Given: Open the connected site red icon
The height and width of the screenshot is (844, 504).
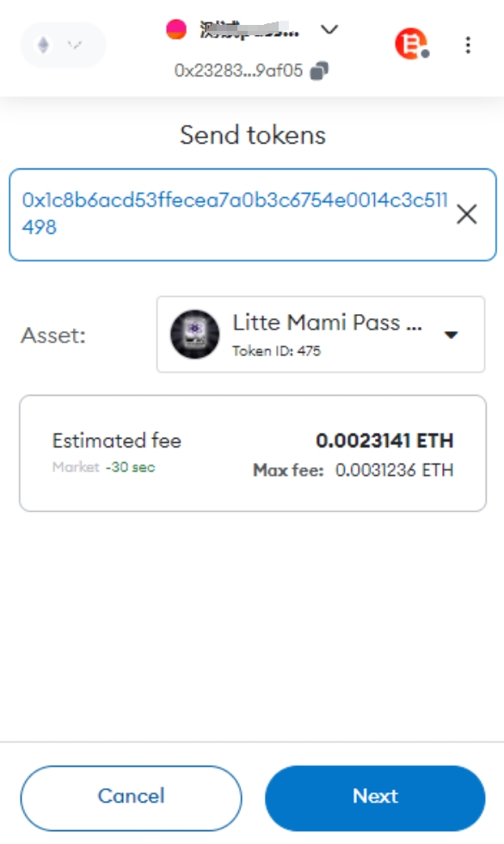Looking at the screenshot, I should point(411,44).
